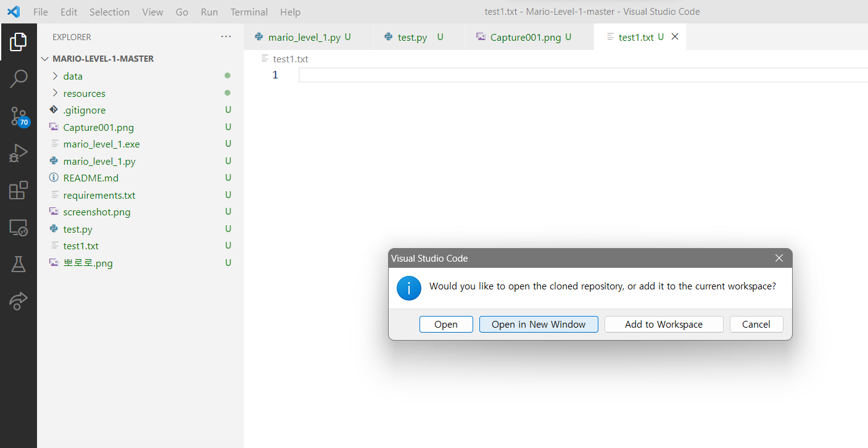
Task: Open the Selection menu
Action: click(x=110, y=12)
